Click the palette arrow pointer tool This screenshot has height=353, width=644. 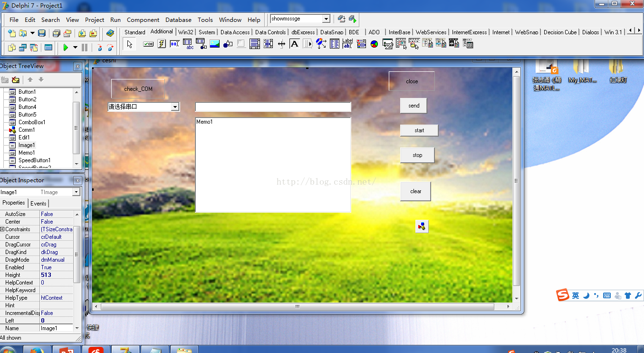point(129,44)
